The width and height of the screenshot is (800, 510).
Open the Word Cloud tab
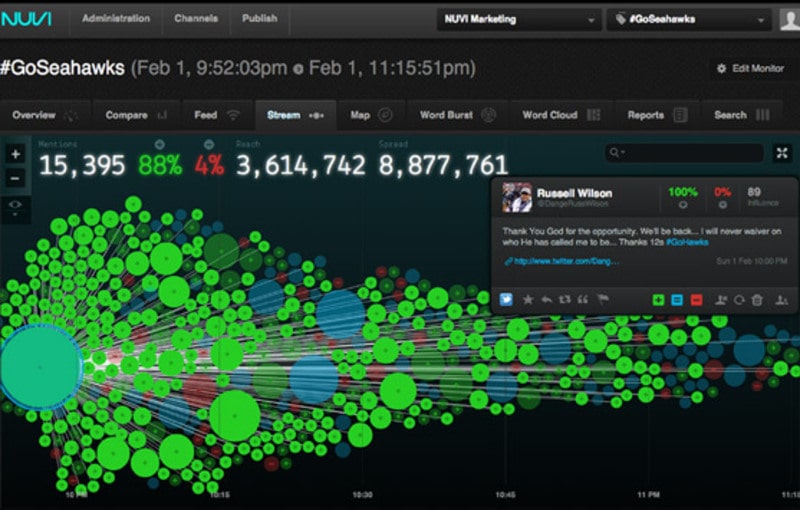point(561,115)
